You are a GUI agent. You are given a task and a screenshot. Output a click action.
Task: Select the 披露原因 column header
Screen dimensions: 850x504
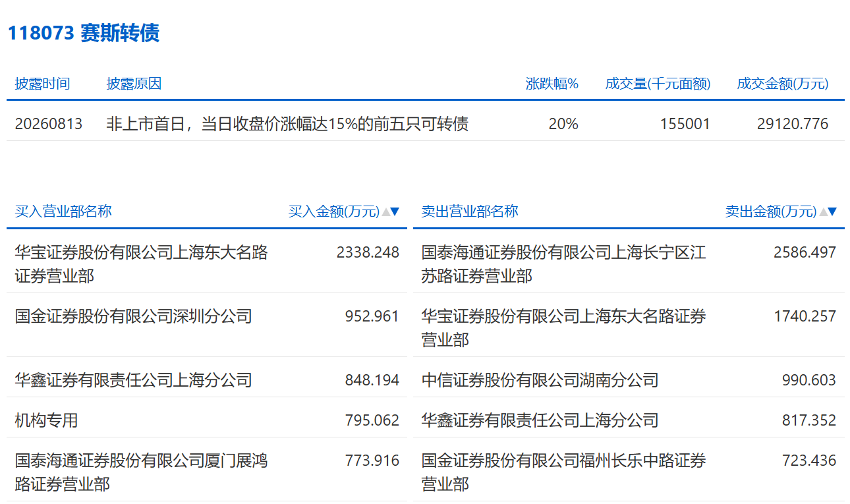134,84
